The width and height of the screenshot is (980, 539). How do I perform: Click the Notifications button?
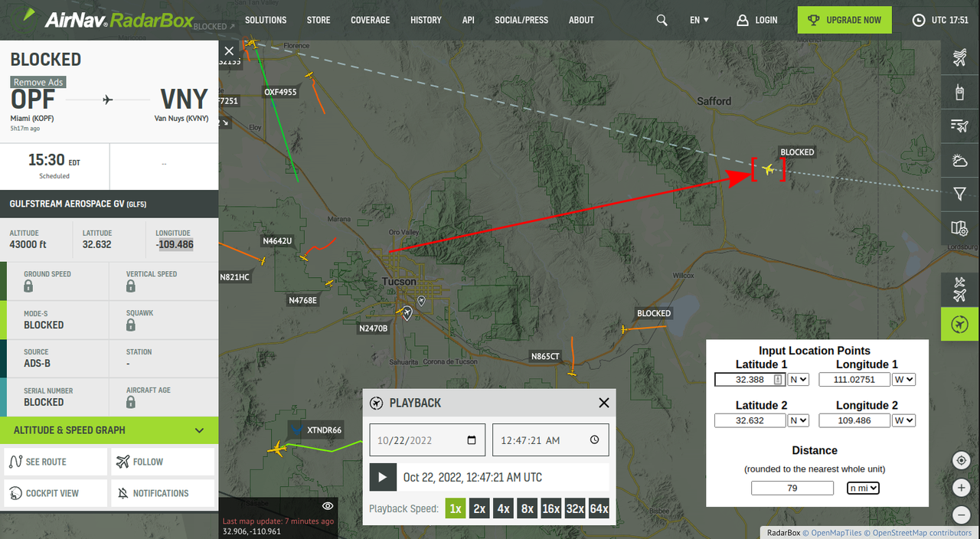162,493
